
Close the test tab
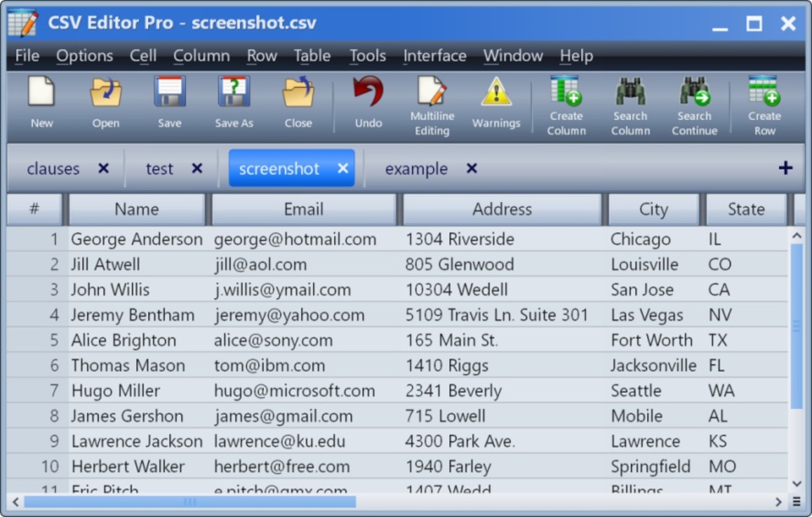tap(197, 169)
